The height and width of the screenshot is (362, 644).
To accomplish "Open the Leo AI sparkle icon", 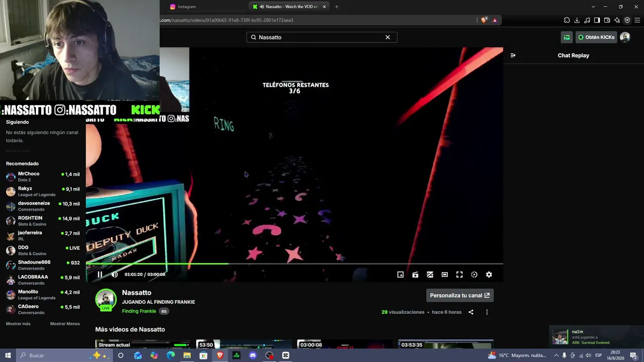I will (617, 20).
